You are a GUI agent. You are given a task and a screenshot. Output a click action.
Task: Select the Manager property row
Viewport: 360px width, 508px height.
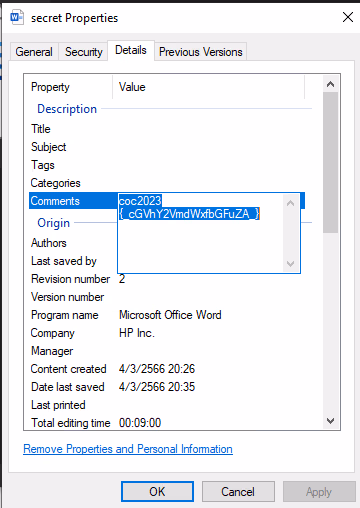167,351
